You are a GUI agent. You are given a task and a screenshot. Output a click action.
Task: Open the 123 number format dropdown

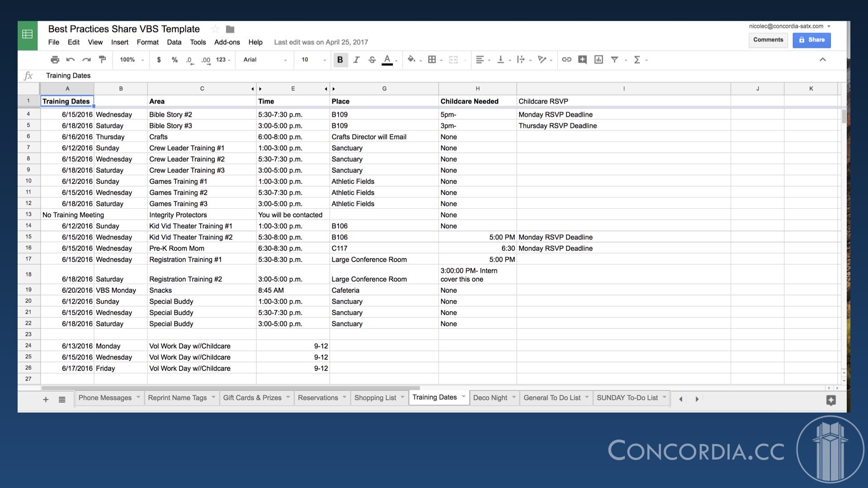click(223, 60)
